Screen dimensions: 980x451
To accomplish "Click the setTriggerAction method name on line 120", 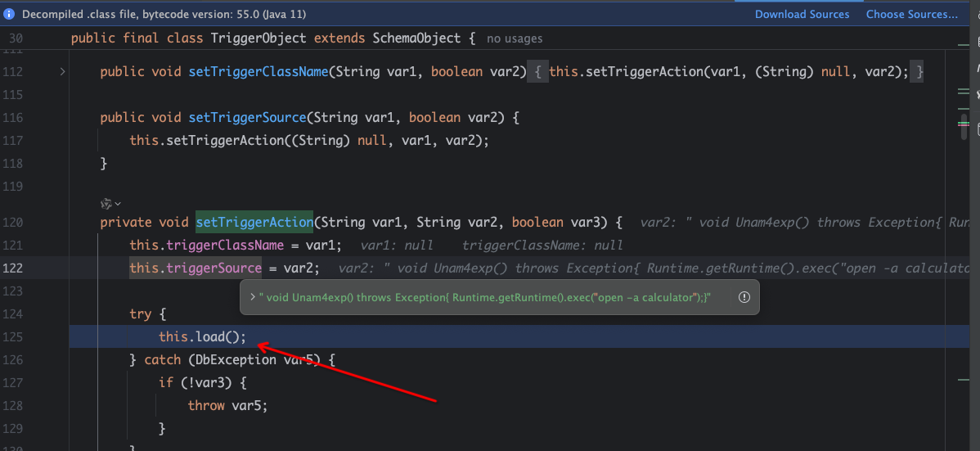I will click(254, 222).
